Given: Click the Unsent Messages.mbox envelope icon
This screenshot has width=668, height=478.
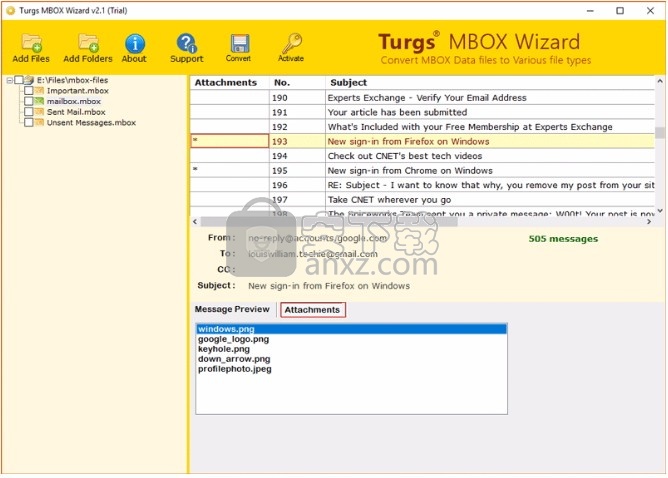Looking at the screenshot, I should (39, 122).
